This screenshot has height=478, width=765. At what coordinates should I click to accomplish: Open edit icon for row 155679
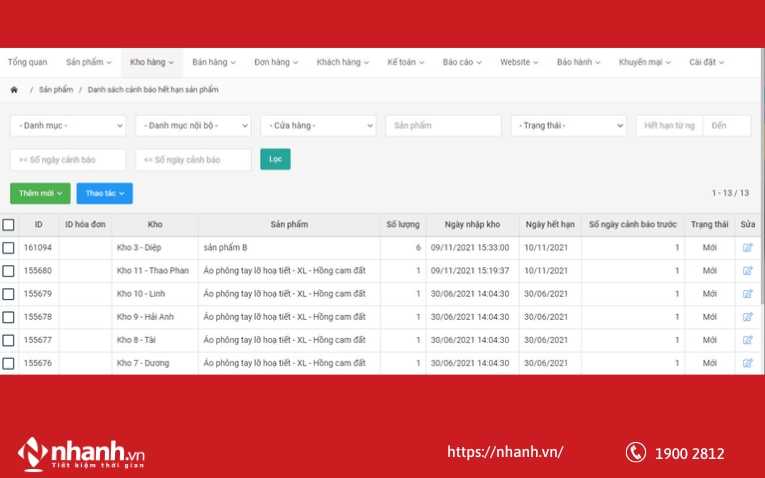click(x=747, y=294)
